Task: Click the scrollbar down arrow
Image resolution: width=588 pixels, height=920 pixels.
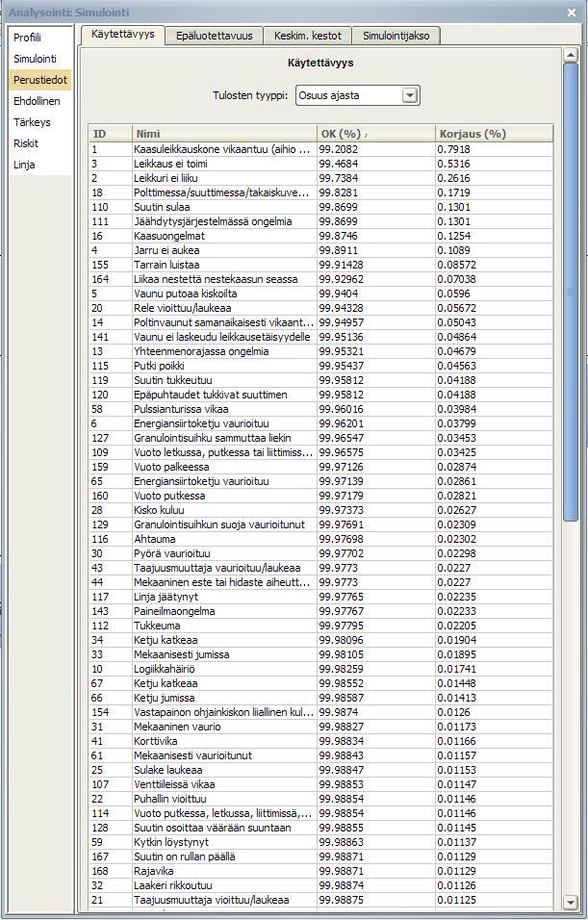Action: coord(570,901)
